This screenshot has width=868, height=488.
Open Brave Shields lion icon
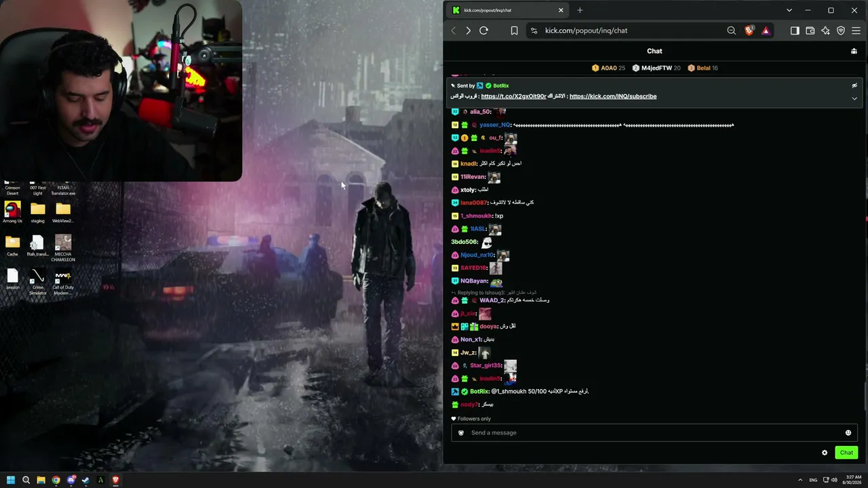click(x=749, y=30)
